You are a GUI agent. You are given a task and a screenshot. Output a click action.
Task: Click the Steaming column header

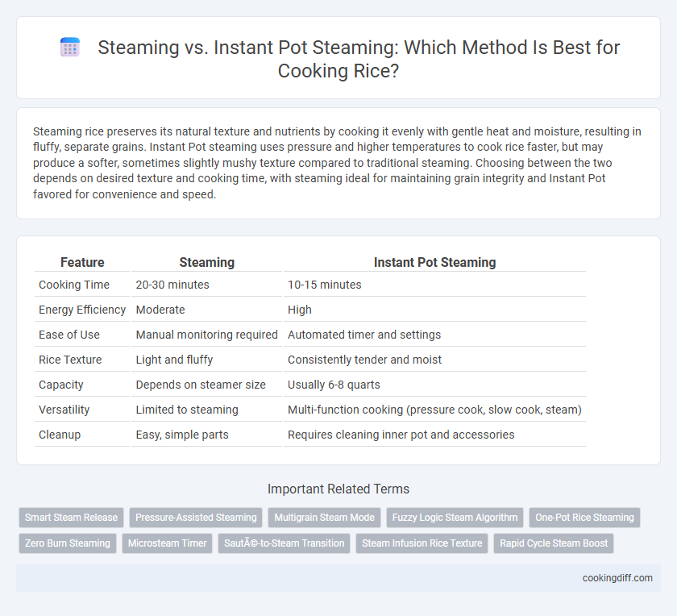207,262
